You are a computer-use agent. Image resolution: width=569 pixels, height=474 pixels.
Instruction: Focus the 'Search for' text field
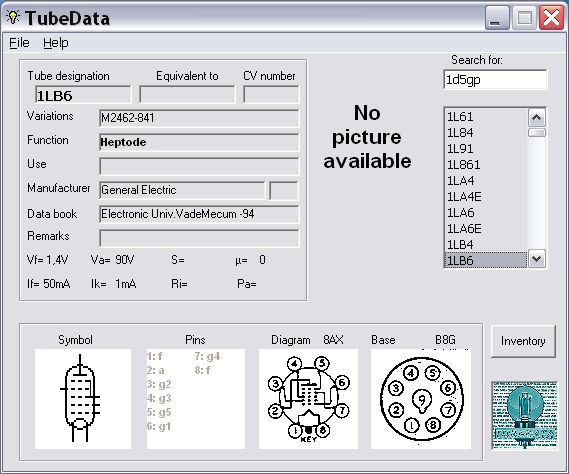coord(495,79)
